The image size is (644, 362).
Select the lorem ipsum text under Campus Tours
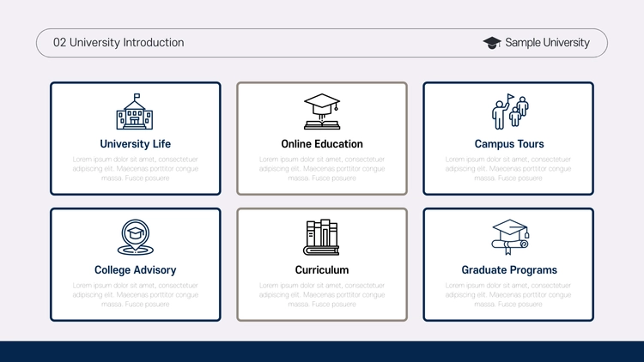[508, 169]
